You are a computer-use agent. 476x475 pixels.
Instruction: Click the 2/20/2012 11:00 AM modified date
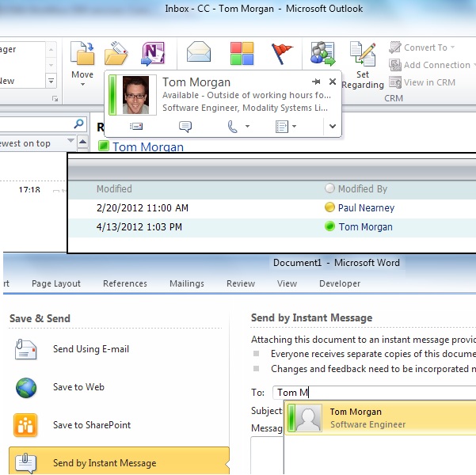(x=143, y=208)
